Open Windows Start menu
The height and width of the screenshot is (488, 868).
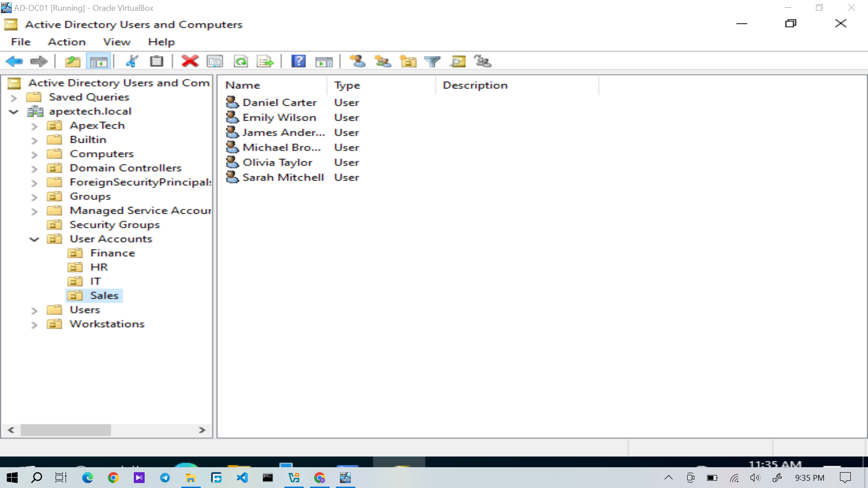coord(12,478)
